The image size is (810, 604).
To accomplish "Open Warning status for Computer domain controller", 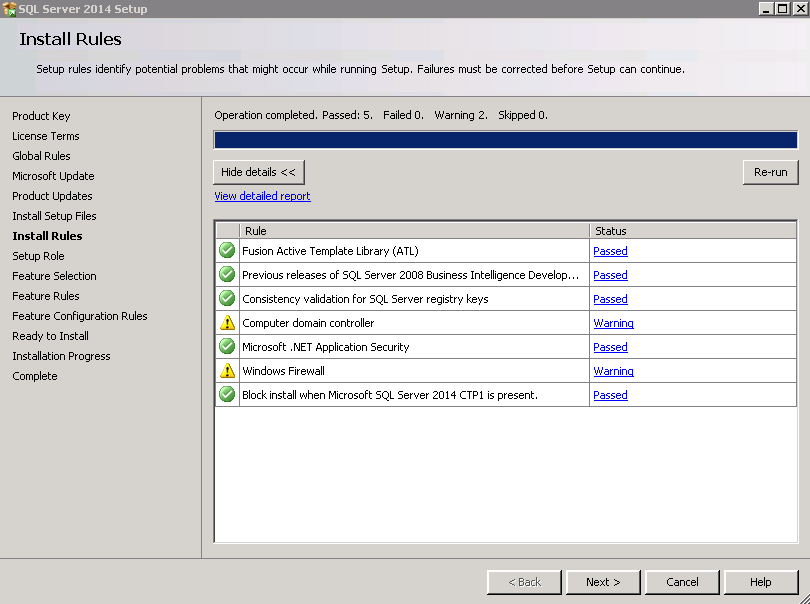I will (613, 323).
